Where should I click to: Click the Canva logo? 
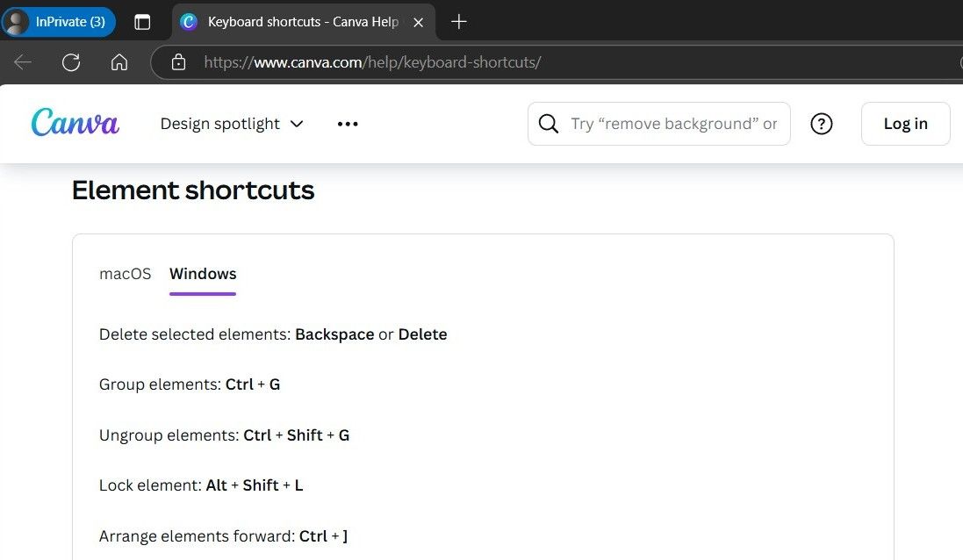point(75,123)
